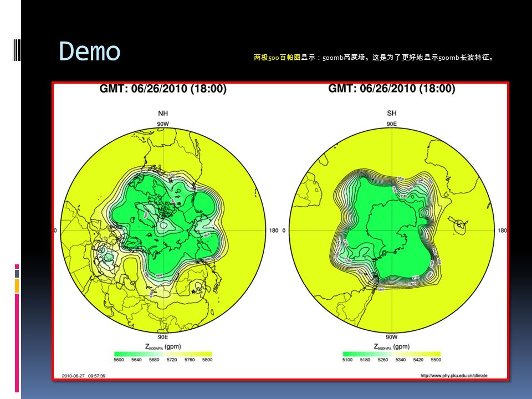Viewport: 532px width, 399px height.
Task: Click the "5760" value in NH legend
Action: 190,360
